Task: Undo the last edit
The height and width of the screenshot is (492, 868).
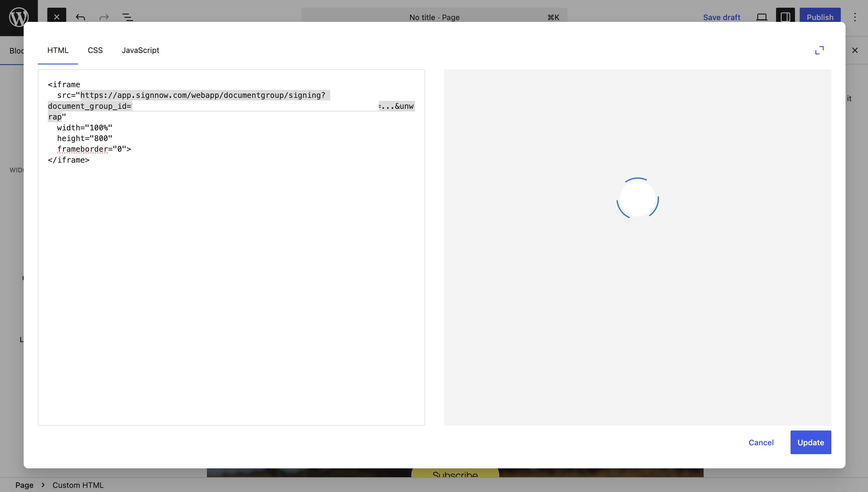Action: [80, 17]
